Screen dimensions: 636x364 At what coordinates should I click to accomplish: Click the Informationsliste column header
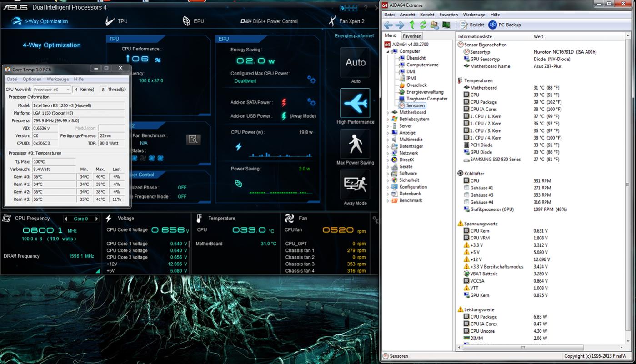pos(493,36)
